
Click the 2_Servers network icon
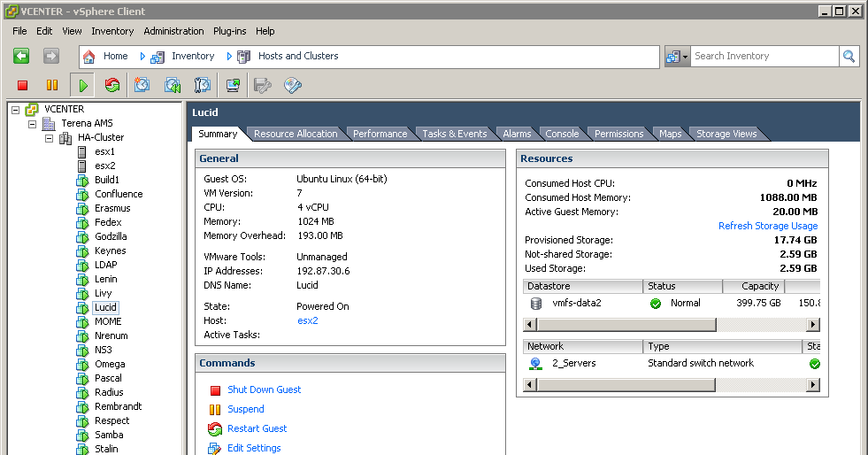(x=535, y=364)
